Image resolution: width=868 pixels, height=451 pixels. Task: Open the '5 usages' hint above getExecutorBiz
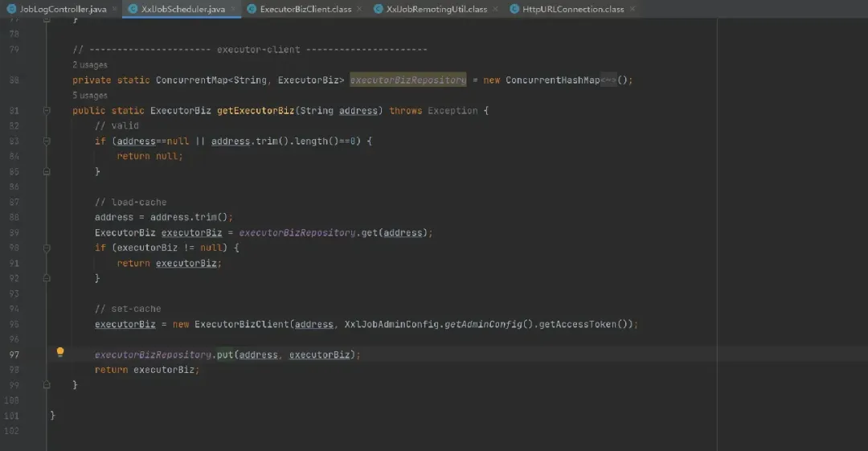90,96
